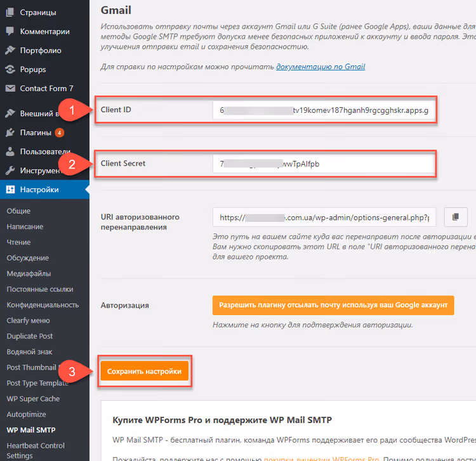Open Duplicate Post settings
476x461 pixels.
coord(30,336)
